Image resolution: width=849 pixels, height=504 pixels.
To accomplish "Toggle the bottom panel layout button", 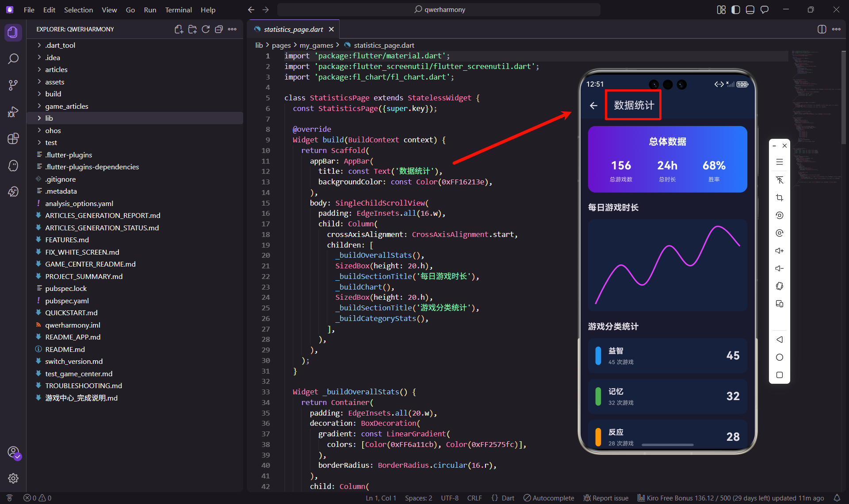I will pyautogui.click(x=750, y=10).
